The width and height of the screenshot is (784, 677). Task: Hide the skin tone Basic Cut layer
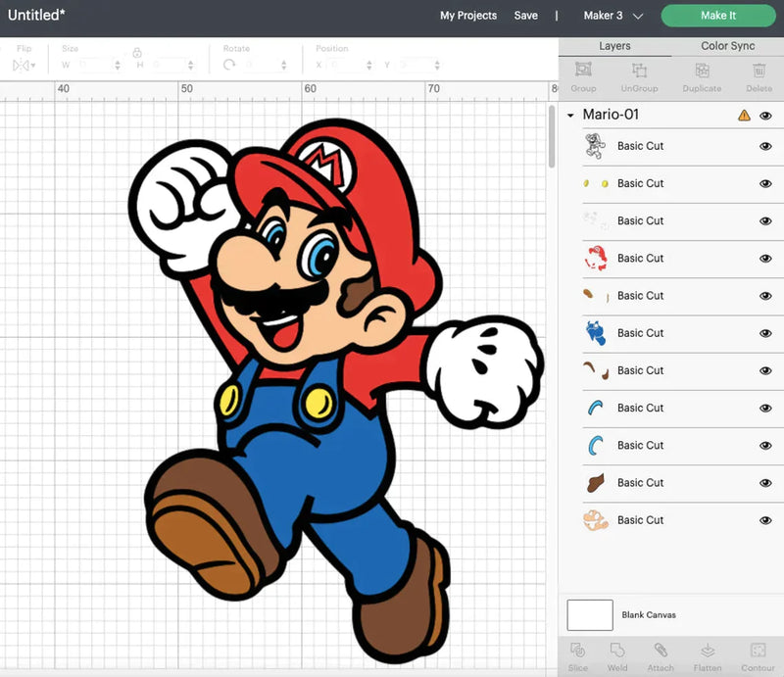[x=765, y=520]
